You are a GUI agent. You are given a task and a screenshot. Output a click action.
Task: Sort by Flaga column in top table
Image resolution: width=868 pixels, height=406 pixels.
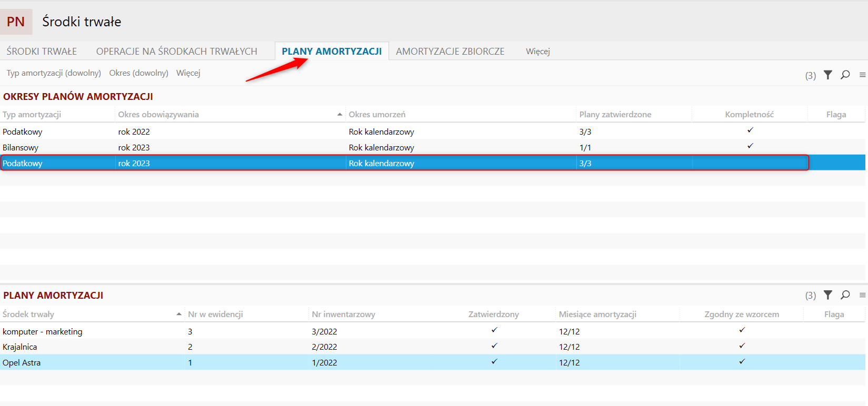[836, 114]
